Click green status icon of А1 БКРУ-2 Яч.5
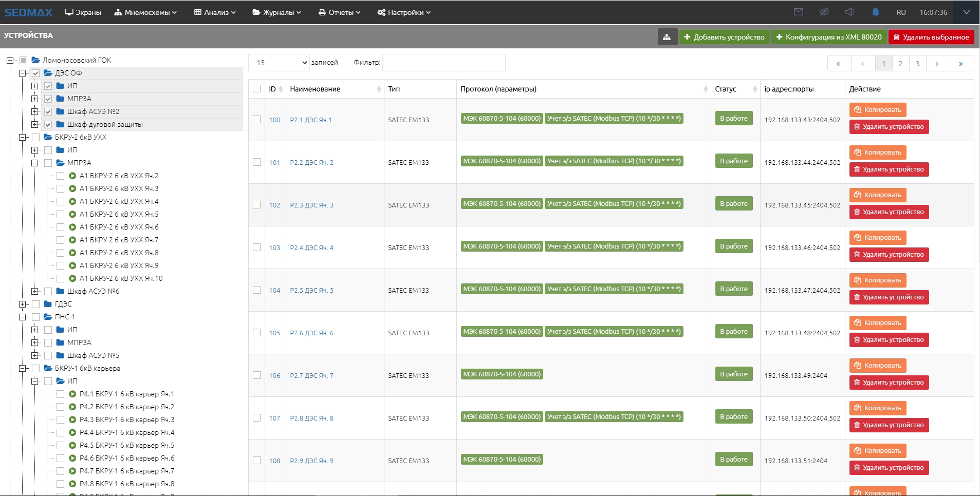 point(72,214)
